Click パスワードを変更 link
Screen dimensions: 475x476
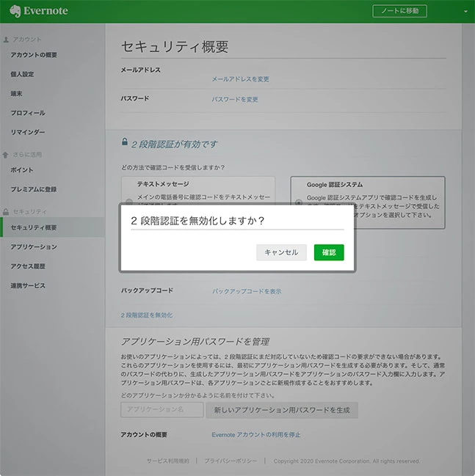pyautogui.click(x=235, y=99)
